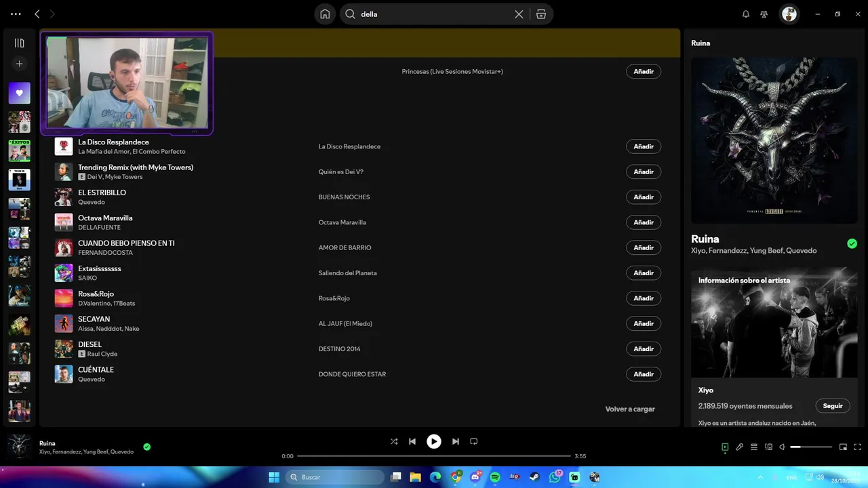Screen dimensions: 868x488
Task: Add Octava Maravilla to playlist
Action: (644, 222)
